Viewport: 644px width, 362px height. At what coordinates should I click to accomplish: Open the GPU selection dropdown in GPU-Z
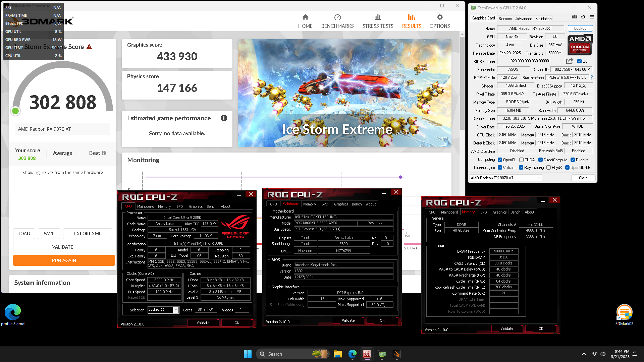point(505,178)
